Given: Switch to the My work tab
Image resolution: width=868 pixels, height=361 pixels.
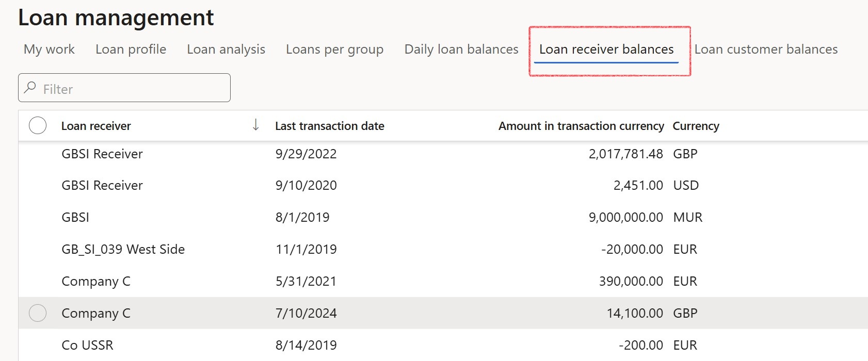Looking at the screenshot, I should pyautogui.click(x=49, y=50).
